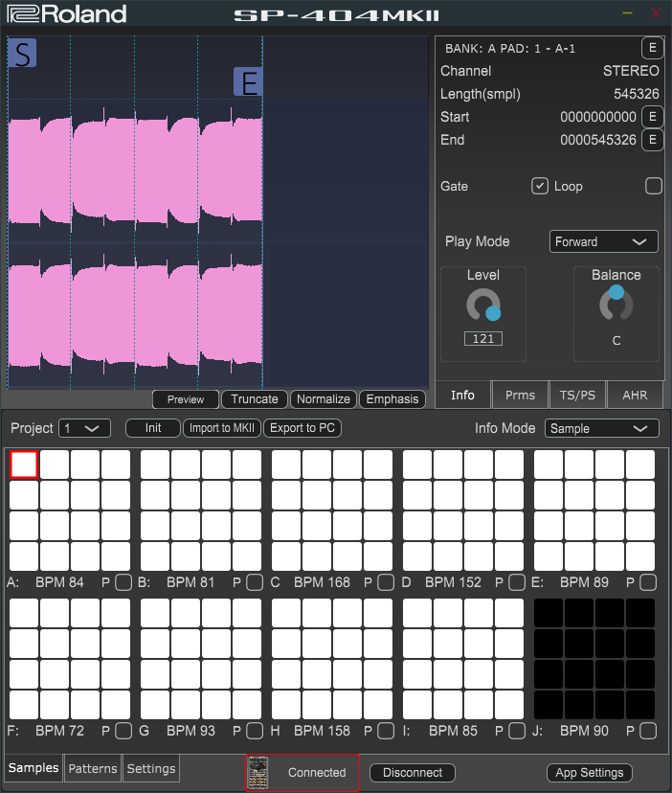Click the S start marker in waveform

click(x=22, y=53)
